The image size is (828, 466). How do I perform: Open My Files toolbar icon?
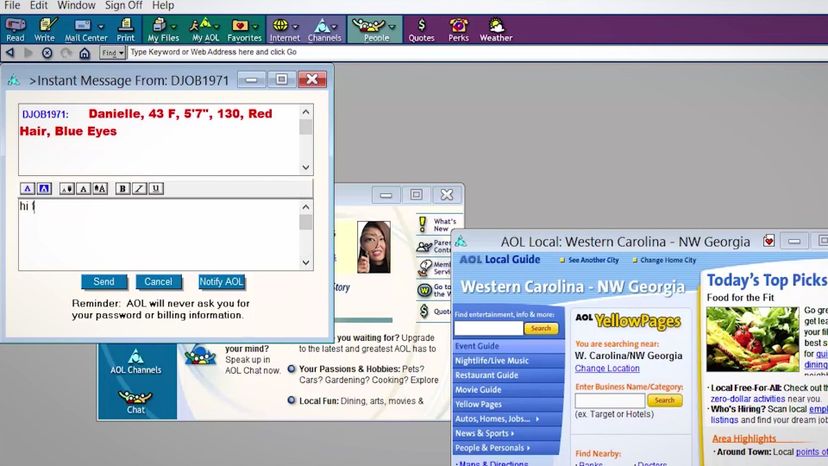[x=160, y=30]
